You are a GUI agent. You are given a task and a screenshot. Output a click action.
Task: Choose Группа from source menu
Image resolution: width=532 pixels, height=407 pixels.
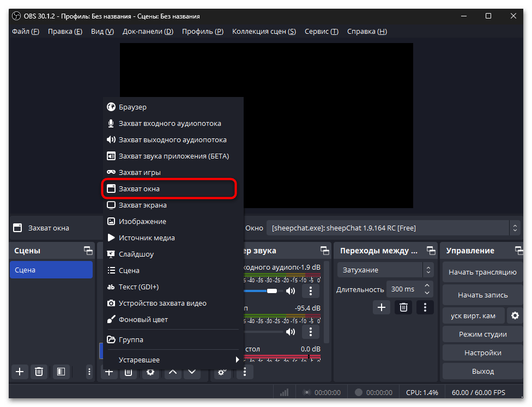coord(173,339)
